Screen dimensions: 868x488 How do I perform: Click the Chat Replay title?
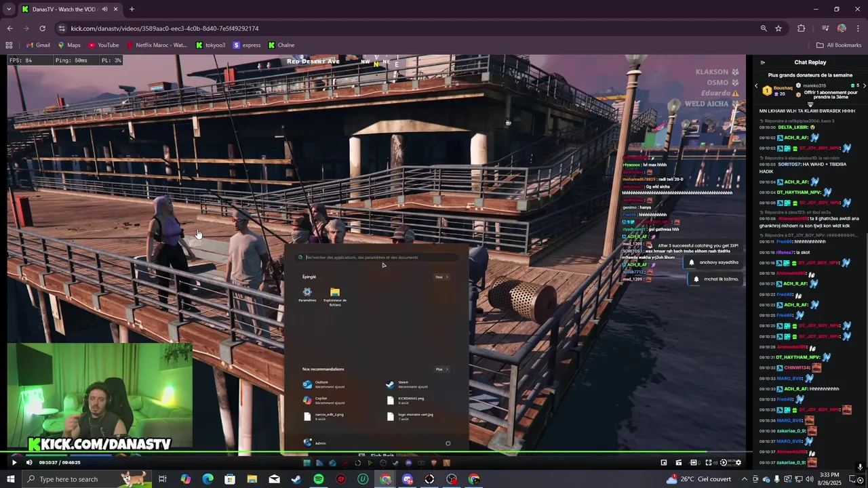coord(810,62)
